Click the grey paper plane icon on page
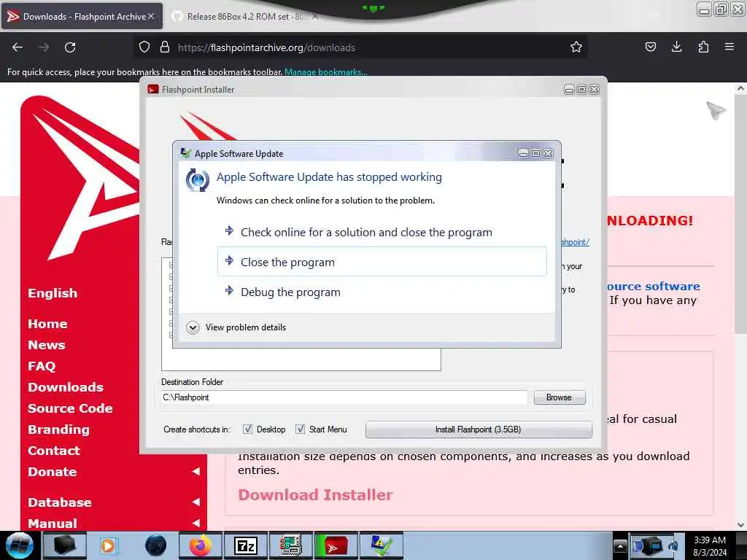Screen dimensions: 747x560 [716, 111]
